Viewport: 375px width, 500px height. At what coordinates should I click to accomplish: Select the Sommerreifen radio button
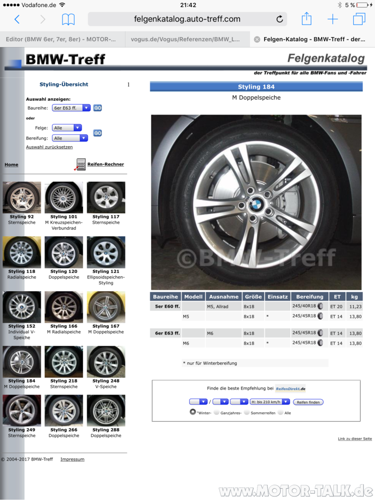point(247,413)
